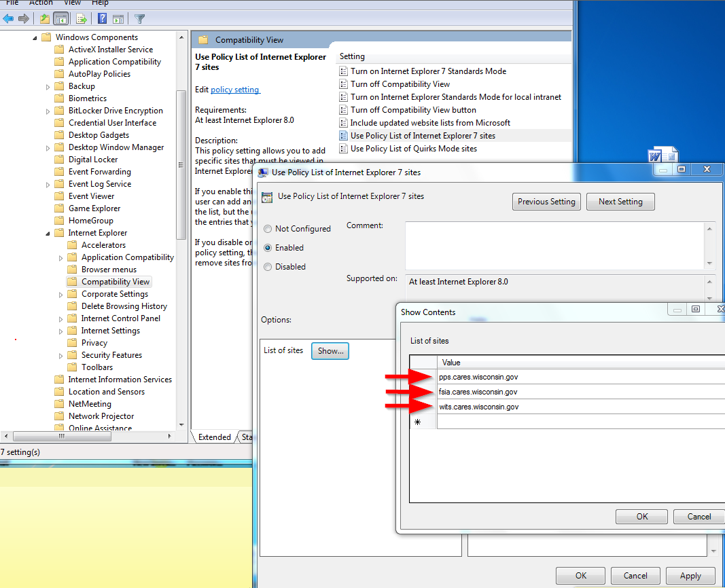Open the Help menu

tap(100, 3)
